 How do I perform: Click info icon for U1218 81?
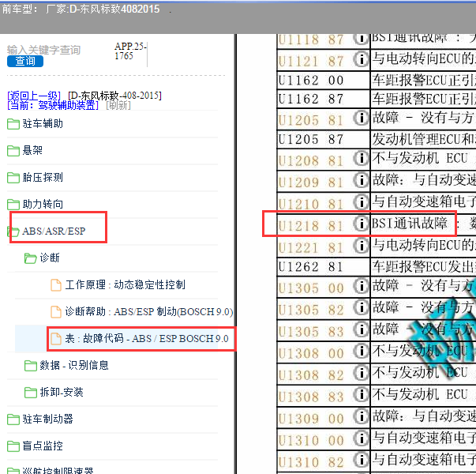point(361,224)
